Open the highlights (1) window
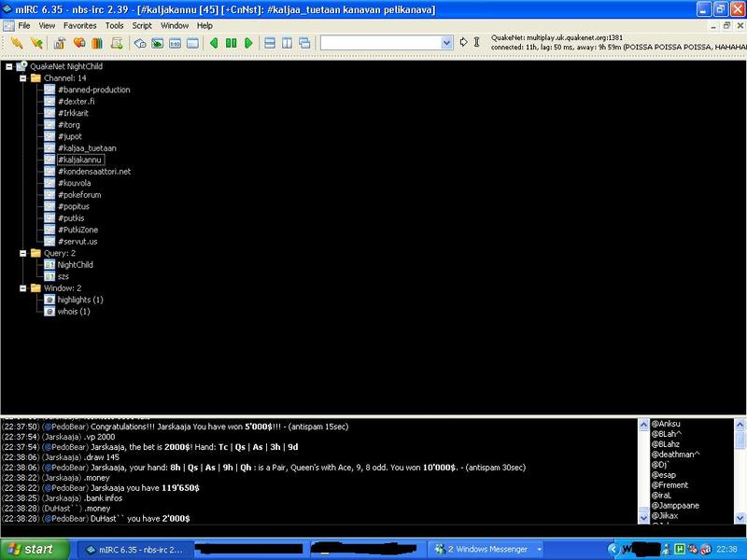This screenshot has width=747, height=560. pyautogui.click(x=79, y=300)
